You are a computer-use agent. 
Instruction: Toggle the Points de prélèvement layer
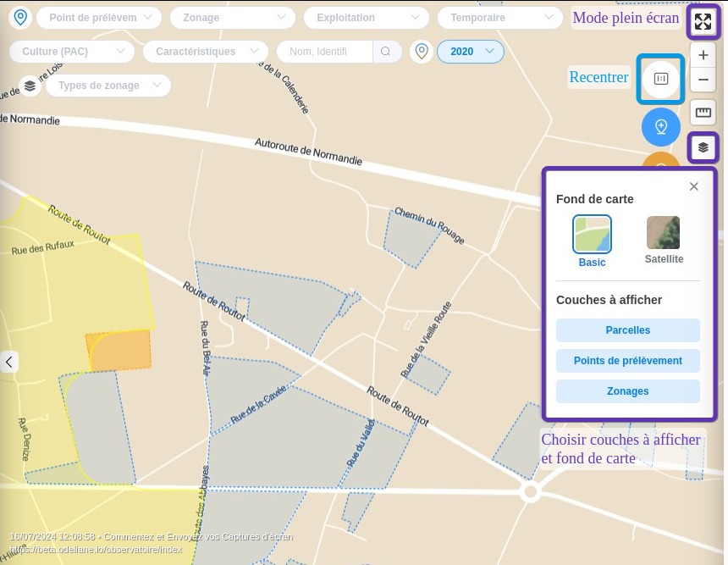pyautogui.click(x=628, y=361)
